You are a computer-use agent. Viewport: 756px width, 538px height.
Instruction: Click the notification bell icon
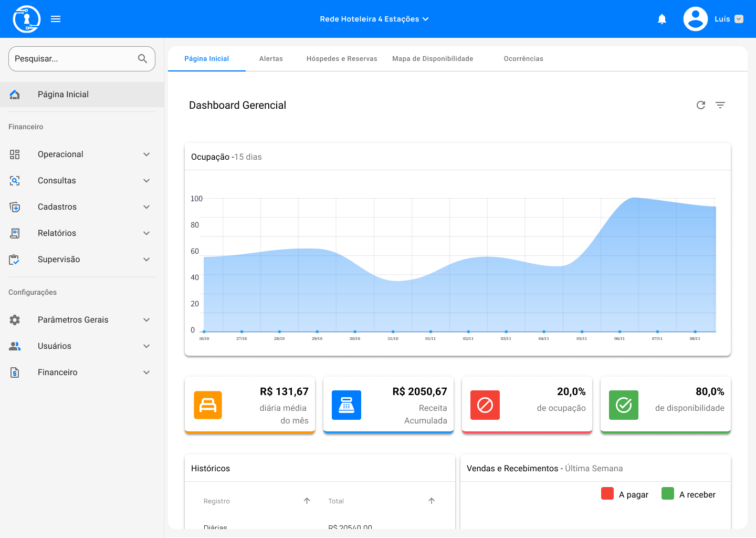(662, 19)
